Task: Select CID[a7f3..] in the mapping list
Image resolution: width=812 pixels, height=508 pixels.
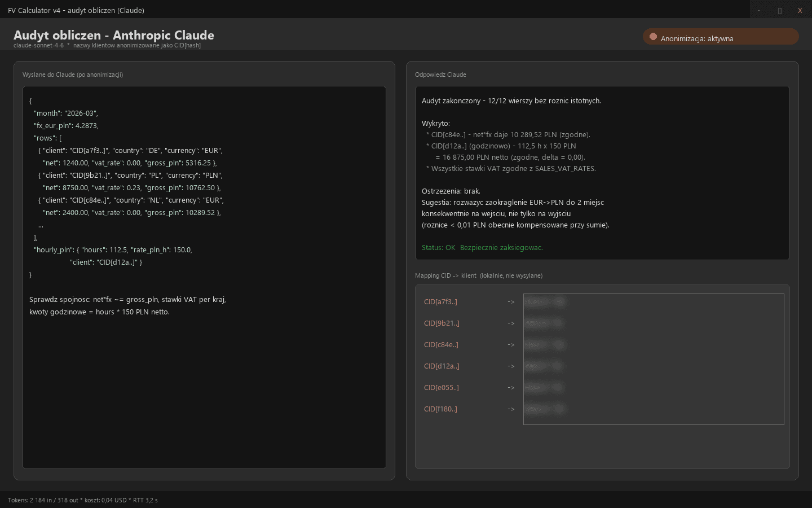Action: coord(440,302)
